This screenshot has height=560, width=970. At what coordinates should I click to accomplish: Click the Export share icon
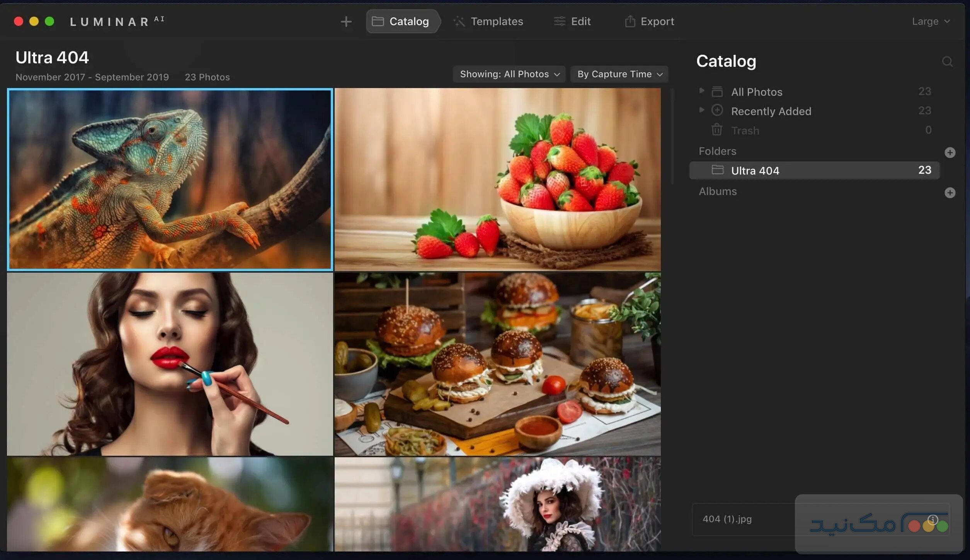(630, 21)
